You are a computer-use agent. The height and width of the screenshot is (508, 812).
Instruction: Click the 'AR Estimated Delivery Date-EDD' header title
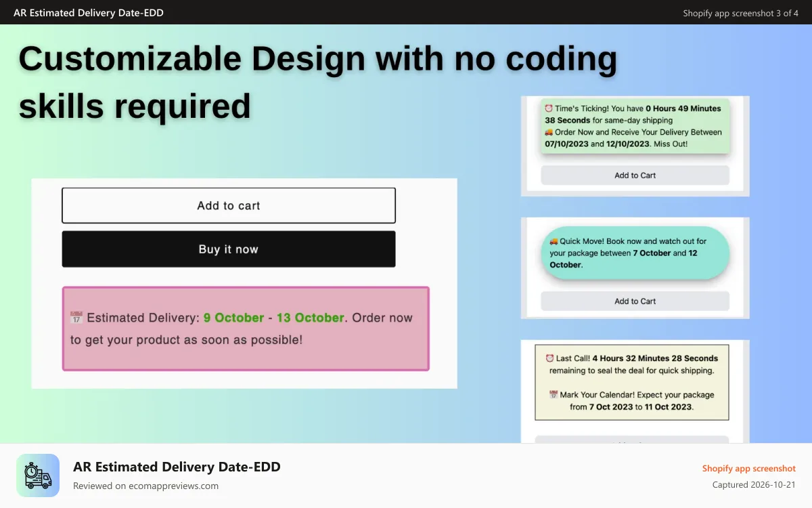coord(89,13)
